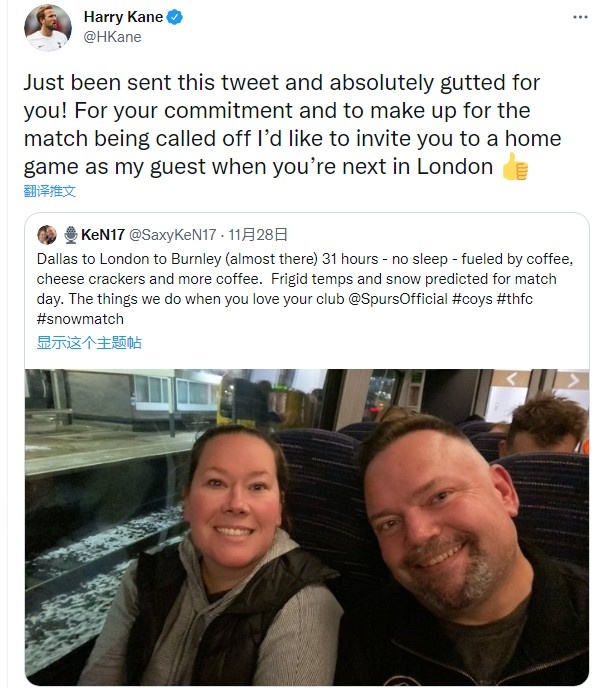This screenshot has width=603, height=688.
Task: Open the @SpursOfficial mention
Action: [x=398, y=299]
